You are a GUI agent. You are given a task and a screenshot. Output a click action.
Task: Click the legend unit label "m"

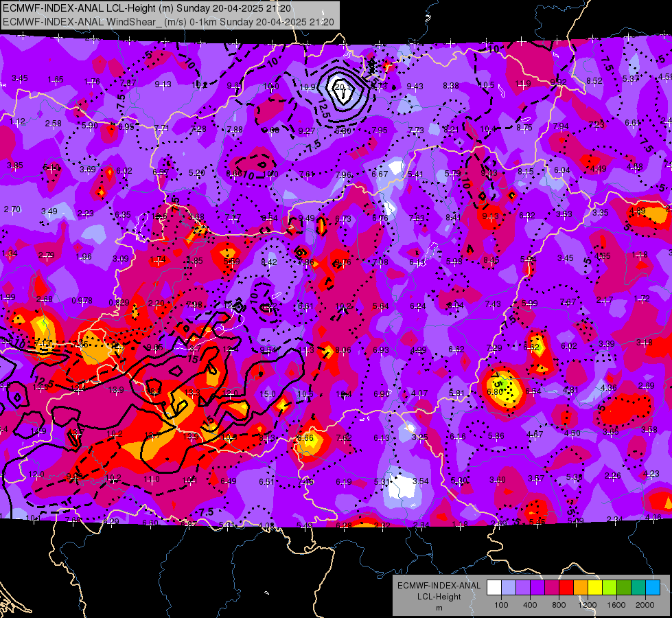pyautogui.click(x=439, y=608)
